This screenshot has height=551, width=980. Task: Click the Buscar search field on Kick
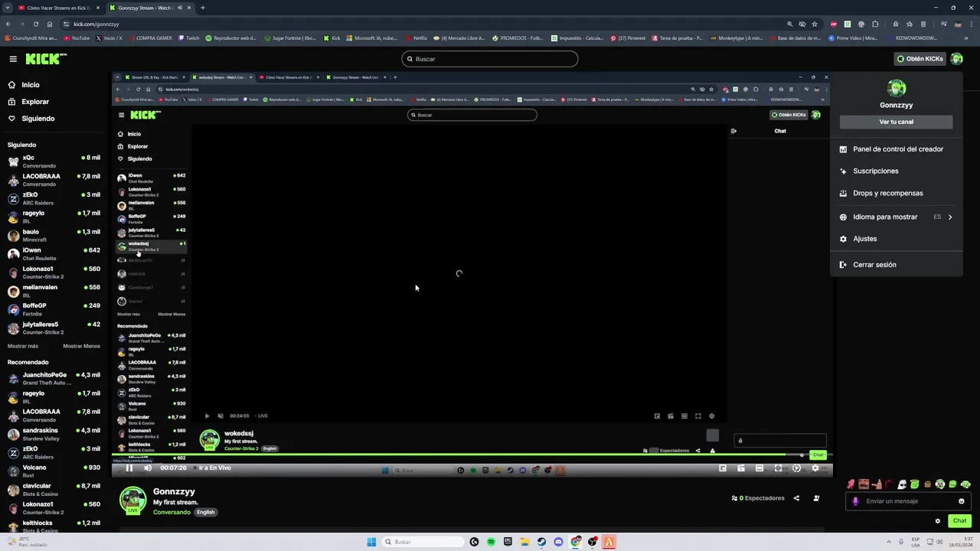click(490, 59)
